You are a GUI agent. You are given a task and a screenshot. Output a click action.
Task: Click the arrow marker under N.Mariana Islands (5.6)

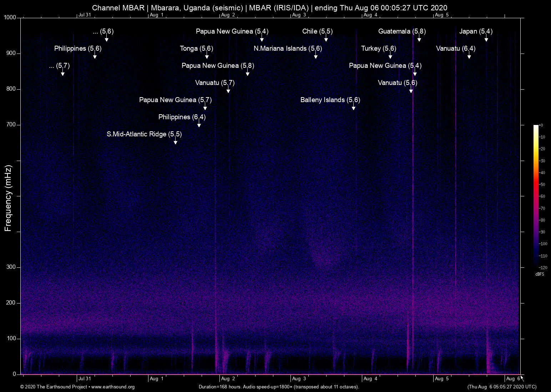(x=316, y=55)
